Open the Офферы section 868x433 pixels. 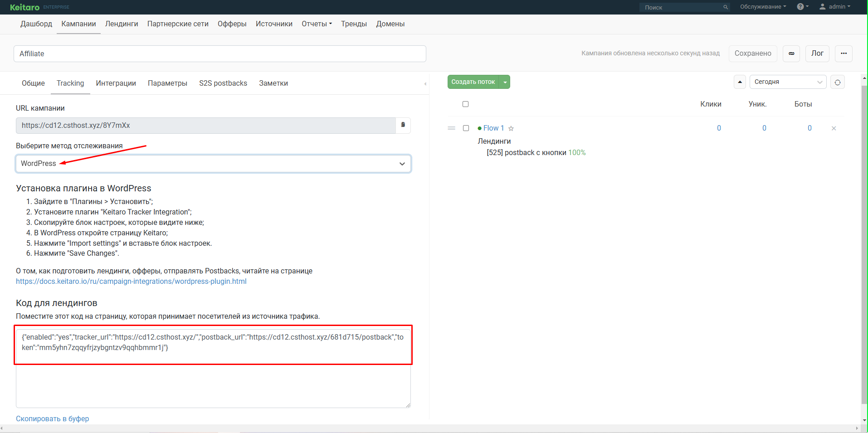232,24
